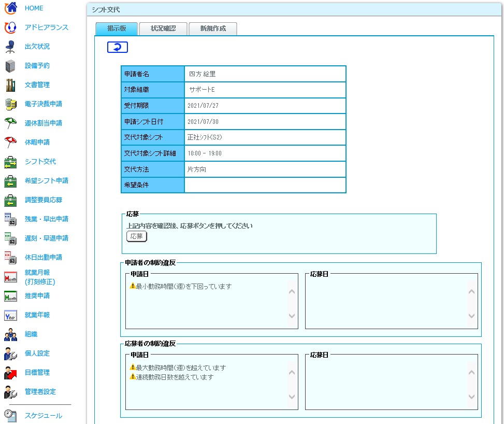Click down arrow in 申請者の制約違反 応募日 box

471,316
